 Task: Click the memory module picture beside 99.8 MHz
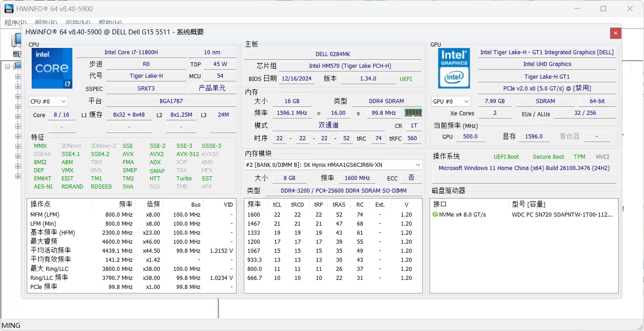pos(413,112)
